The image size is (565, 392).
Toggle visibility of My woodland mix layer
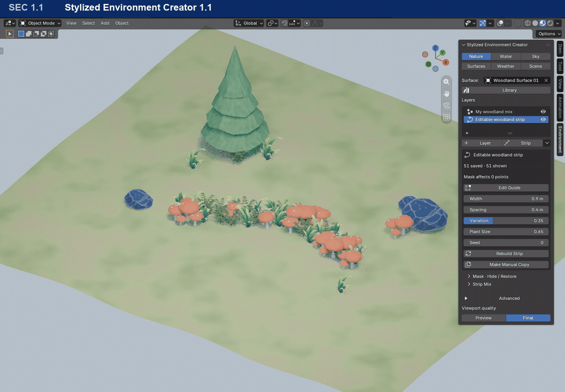tap(543, 112)
